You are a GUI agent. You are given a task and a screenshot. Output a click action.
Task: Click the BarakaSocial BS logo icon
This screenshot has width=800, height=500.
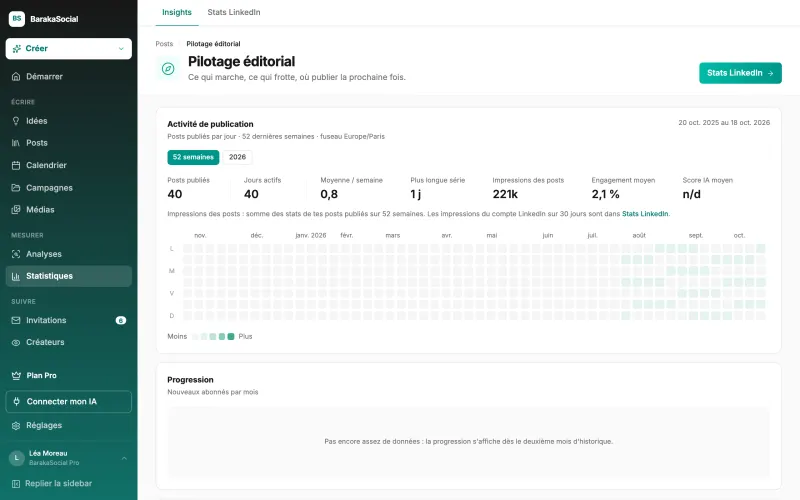17,19
